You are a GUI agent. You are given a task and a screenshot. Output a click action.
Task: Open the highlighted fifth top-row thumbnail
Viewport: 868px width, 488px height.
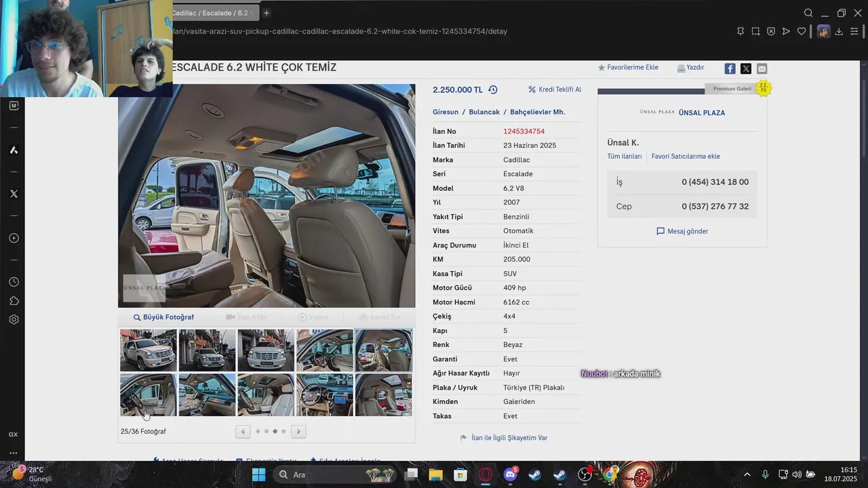(383, 350)
